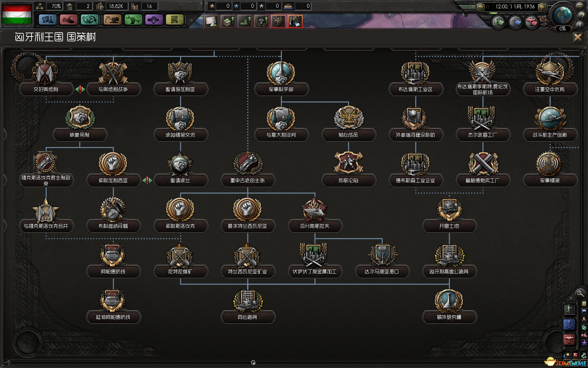This screenshot has width=588, height=368.
Task: Select the 额外研究槽 national focus
Action: pyautogui.click(x=449, y=317)
